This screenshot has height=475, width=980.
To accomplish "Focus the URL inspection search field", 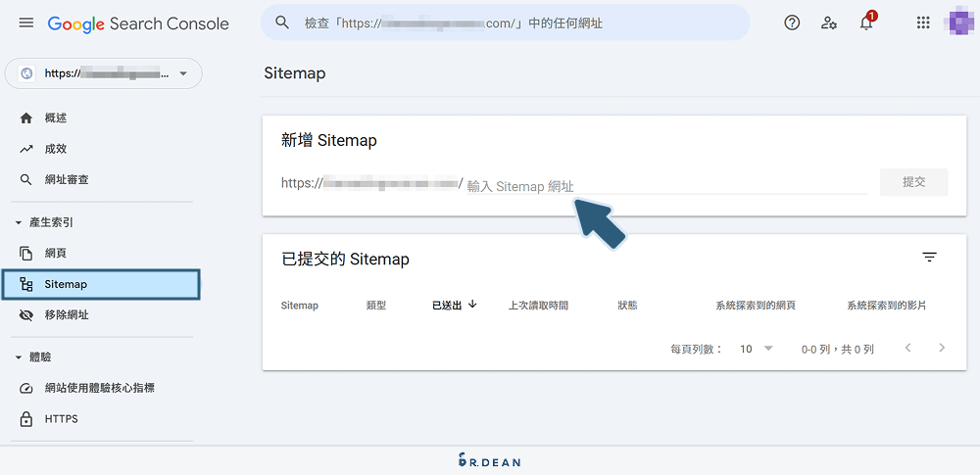I will coord(505,24).
